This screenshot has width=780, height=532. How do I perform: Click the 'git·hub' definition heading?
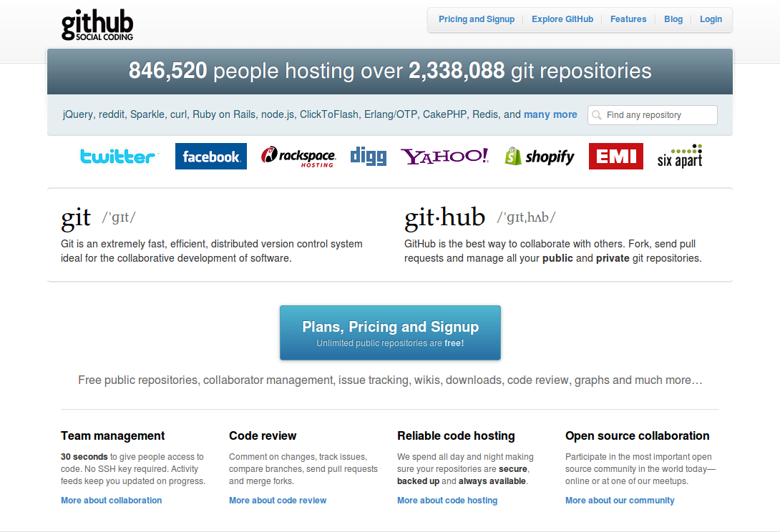coord(444,217)
